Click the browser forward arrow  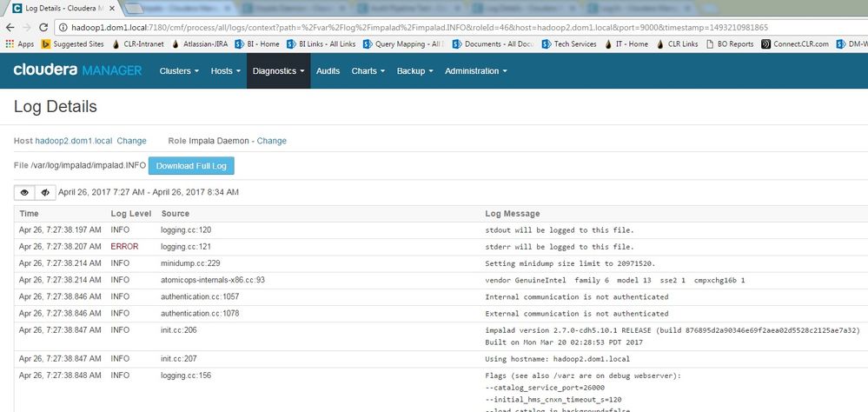click(27, 27)
